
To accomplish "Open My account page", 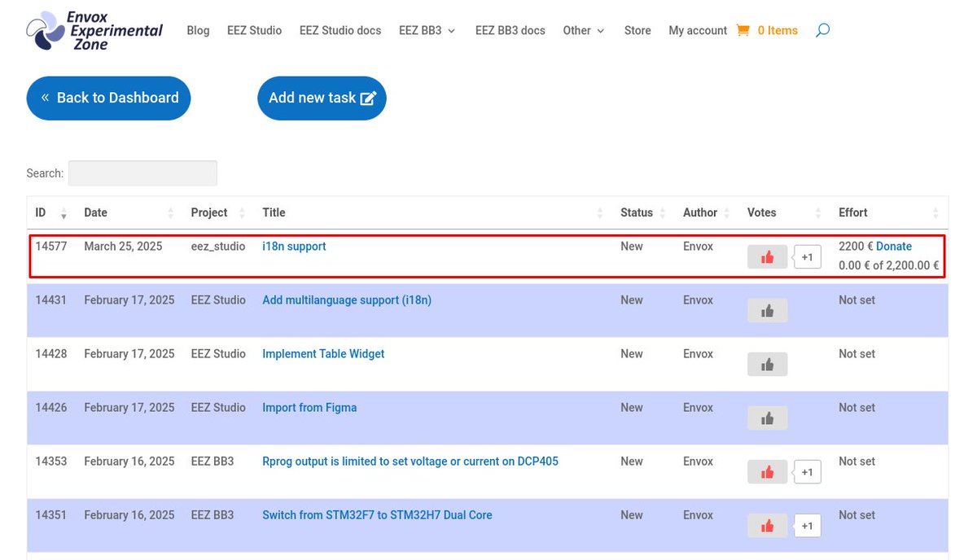I will 698,30.
